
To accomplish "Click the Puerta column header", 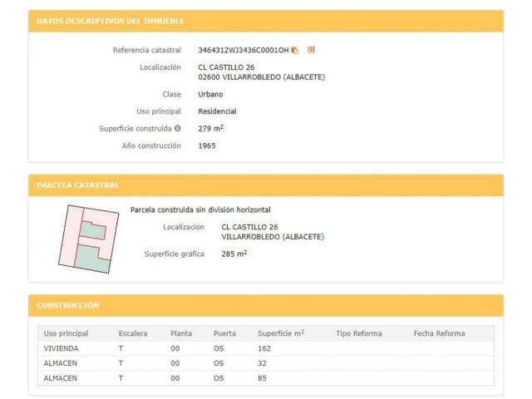I will pyautogui.click(x=224, y=333).
